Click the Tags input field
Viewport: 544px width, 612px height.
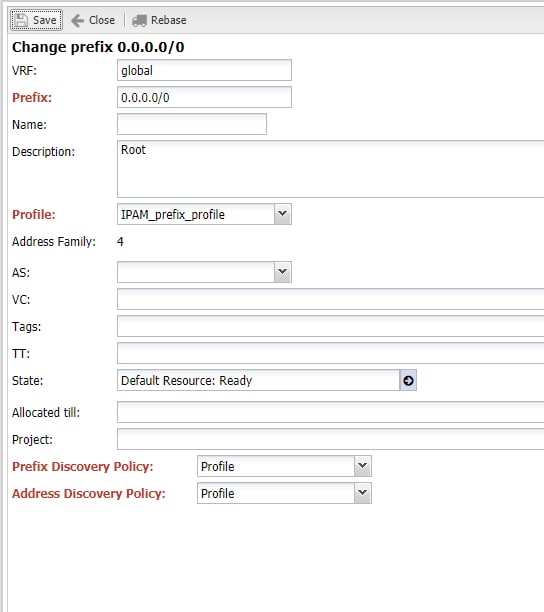click(331, 326)
